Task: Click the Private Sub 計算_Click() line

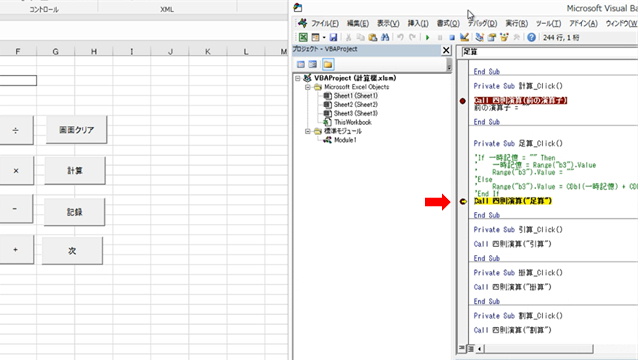Action: (518, 86)
